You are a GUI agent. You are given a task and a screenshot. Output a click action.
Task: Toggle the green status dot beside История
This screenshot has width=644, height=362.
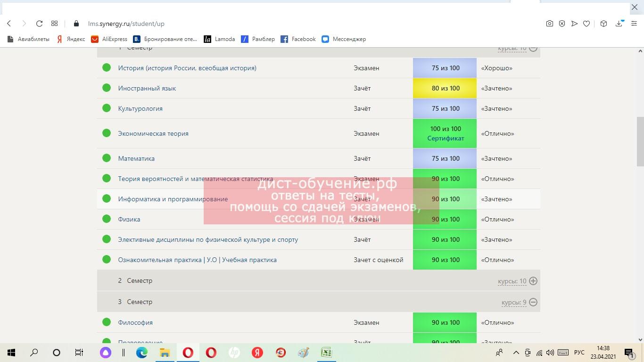[x=106, y=67]
